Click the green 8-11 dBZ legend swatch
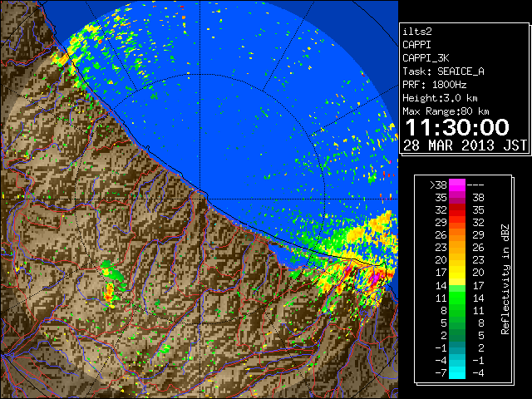This screenshot has width=532, height=399. (x=457, y=310)
